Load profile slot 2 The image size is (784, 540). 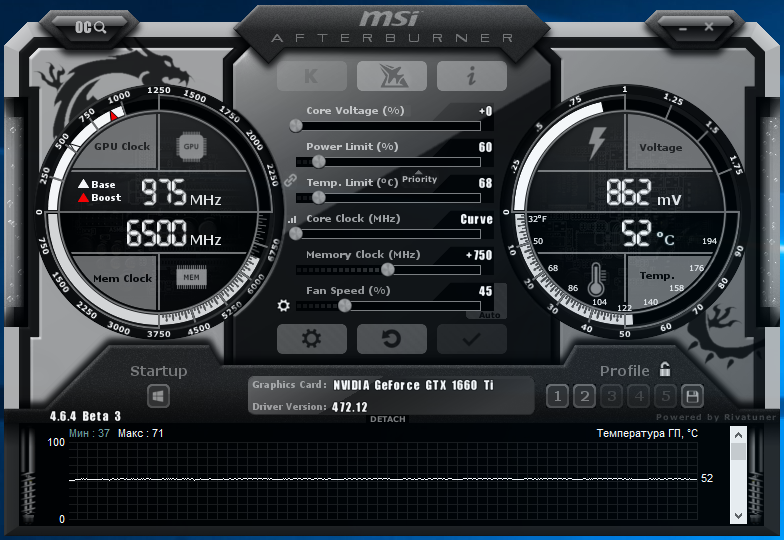pyautogui.click(x=584, y=397)
